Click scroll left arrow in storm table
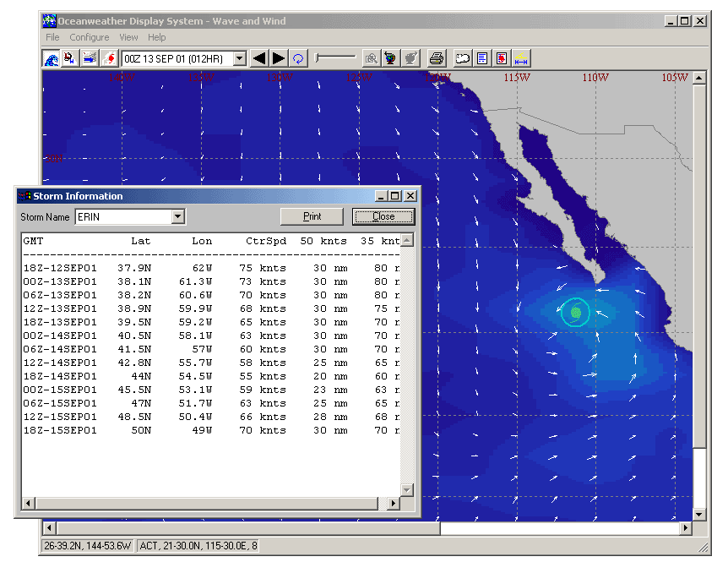This screenshot has width=728, height=573. click(x=29, y=504)
